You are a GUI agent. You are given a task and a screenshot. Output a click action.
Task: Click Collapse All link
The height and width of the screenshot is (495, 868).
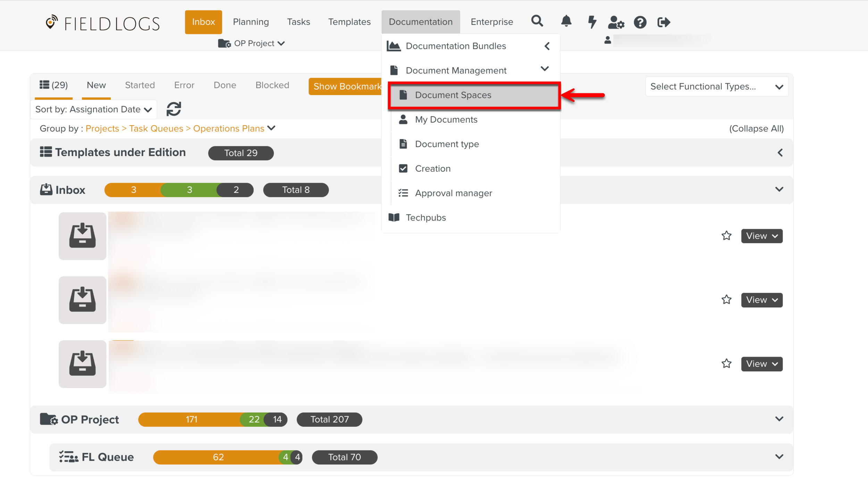pos(756,129)
